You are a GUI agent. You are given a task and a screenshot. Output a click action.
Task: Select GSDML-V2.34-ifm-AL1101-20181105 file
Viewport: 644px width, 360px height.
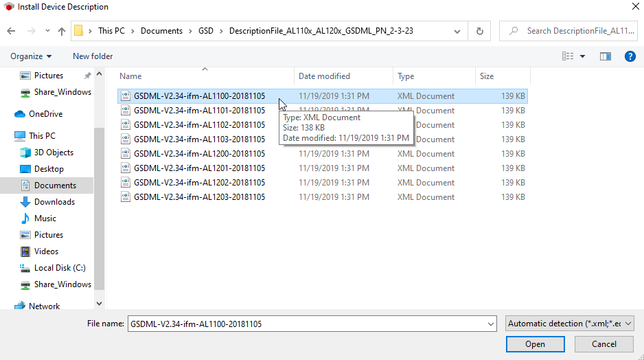[x=199, y=111]
